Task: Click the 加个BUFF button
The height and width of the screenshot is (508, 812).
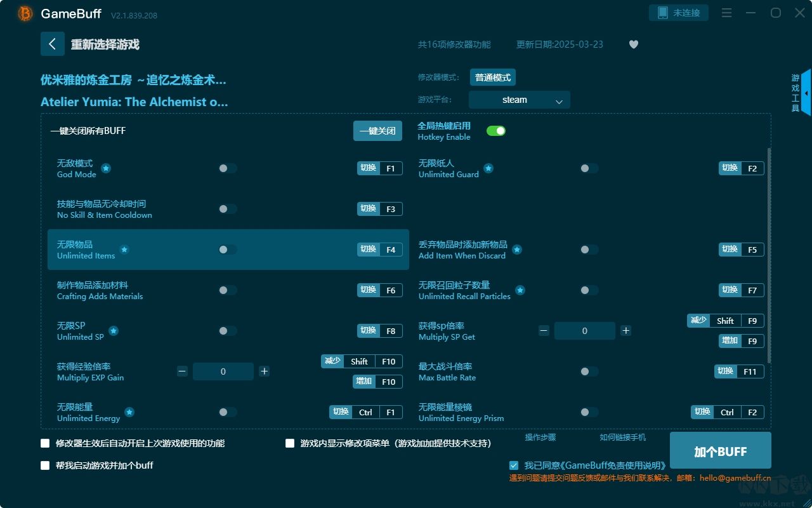Action: tap(721, 451)
